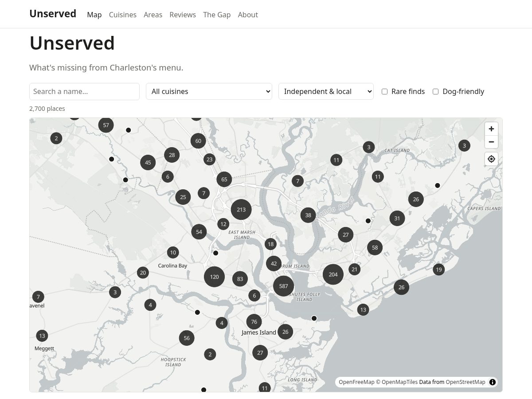Open the Independent & local dropdown
Viewport: 532px width, 399px height.
[x=326, y=91]
